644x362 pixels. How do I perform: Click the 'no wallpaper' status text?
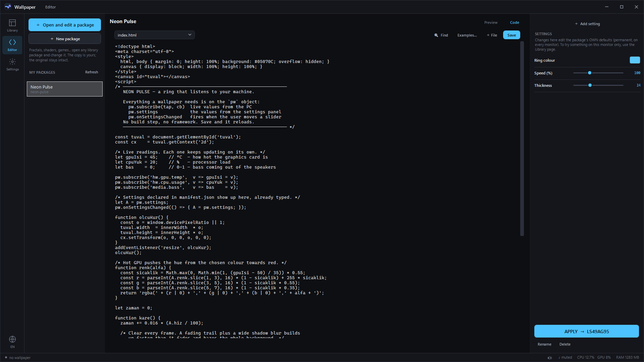pos(20,358)
